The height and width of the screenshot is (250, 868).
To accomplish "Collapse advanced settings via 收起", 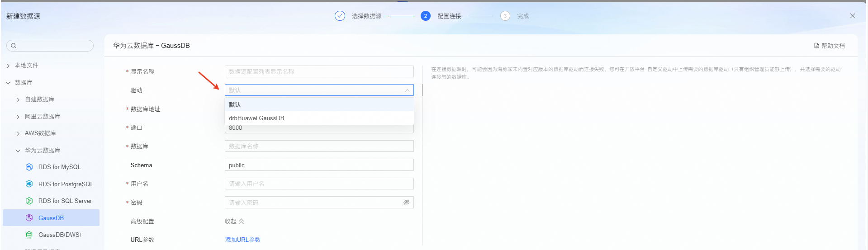I will [x=234, y=221].
